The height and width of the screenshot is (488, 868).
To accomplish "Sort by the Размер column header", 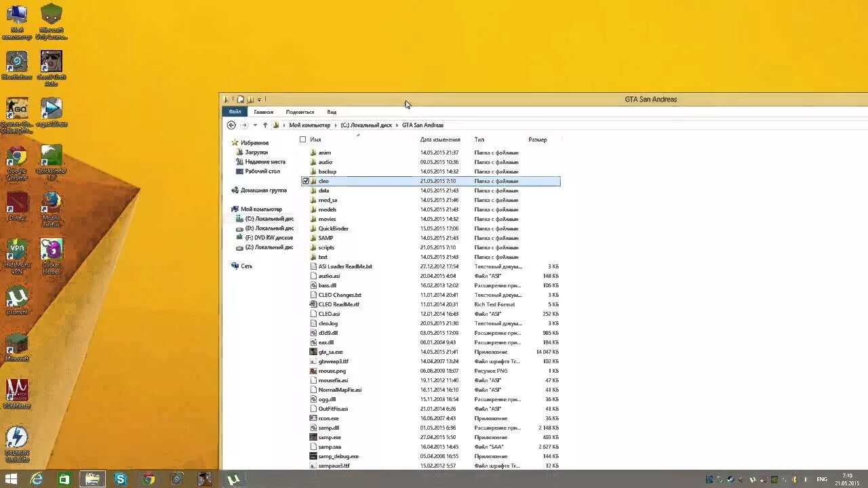I will click(538, 140).
